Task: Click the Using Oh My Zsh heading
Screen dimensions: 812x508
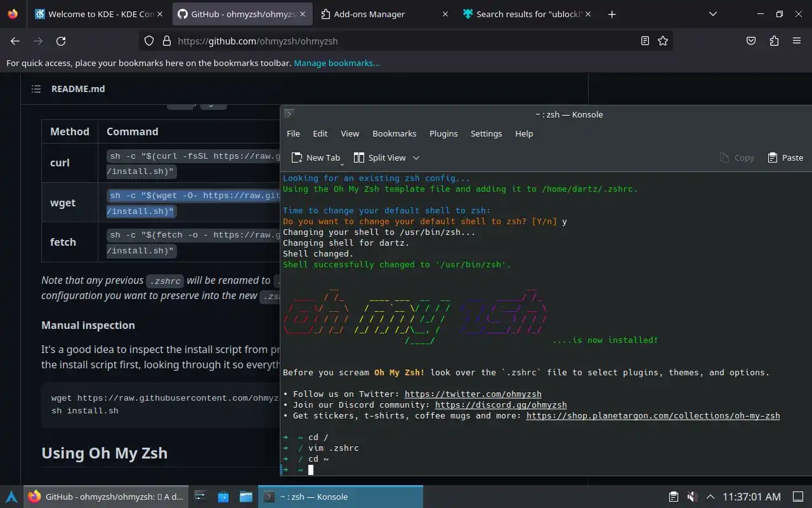Action: (105, 453)
